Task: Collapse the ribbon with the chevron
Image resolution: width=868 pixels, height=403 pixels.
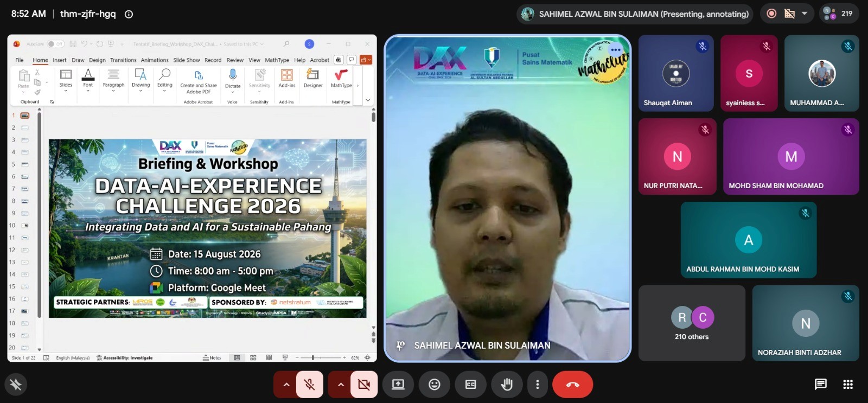Action: click(368, 100)
